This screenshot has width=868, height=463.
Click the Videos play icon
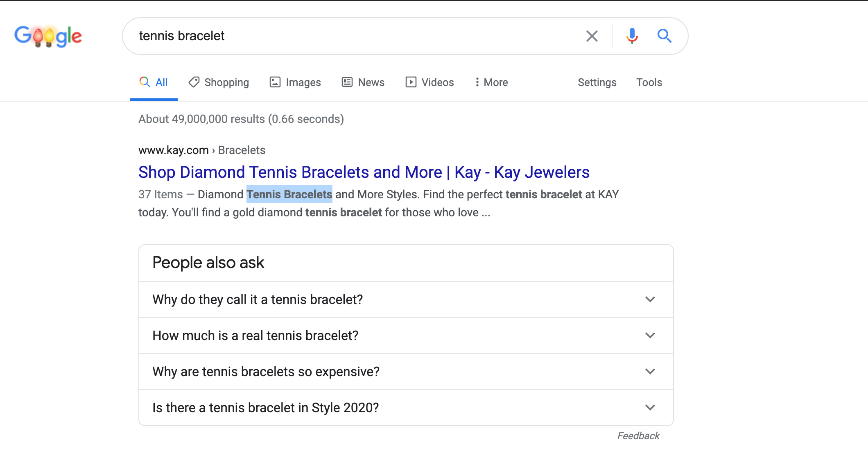[x=411, y=82]
